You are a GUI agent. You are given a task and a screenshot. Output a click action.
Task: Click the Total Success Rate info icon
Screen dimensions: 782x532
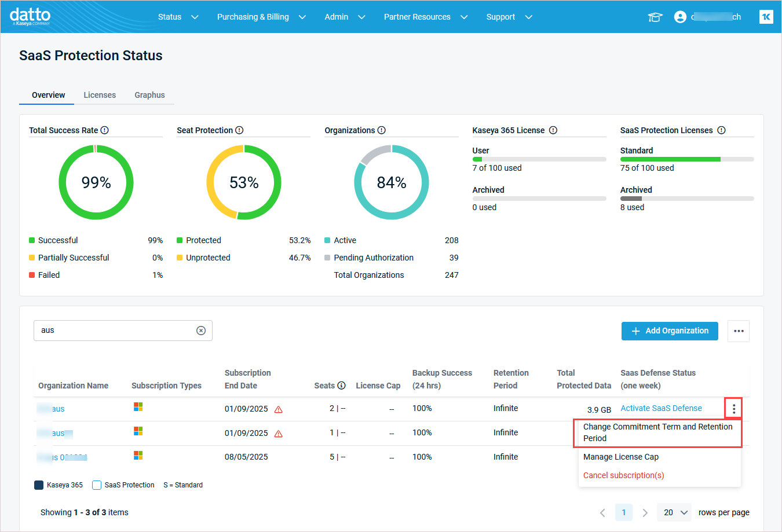(105, 130)
